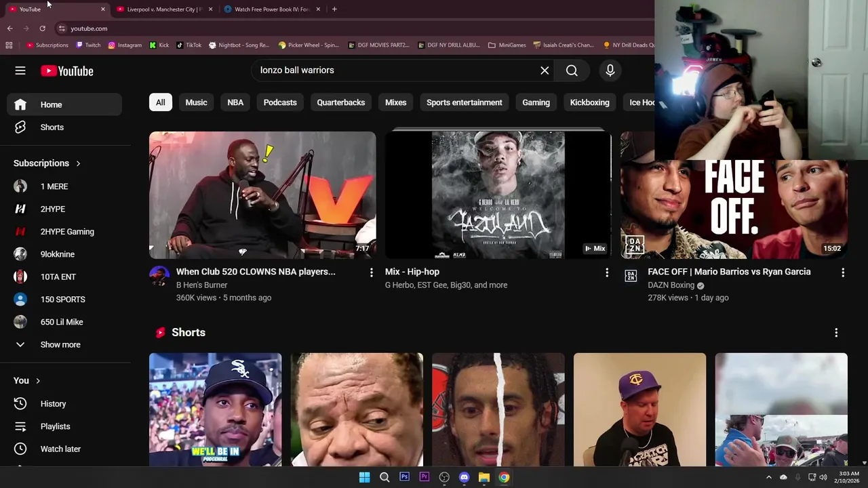Go back with the browser arrow
The image size is (868, 488).
click(9, 28)
